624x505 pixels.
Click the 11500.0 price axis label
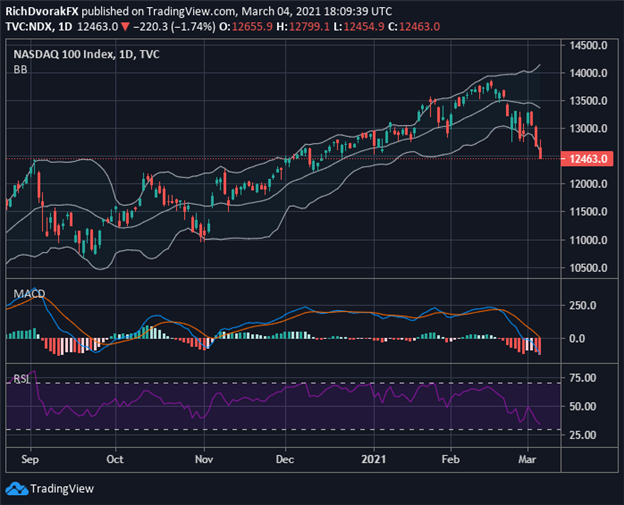[588, 211]
